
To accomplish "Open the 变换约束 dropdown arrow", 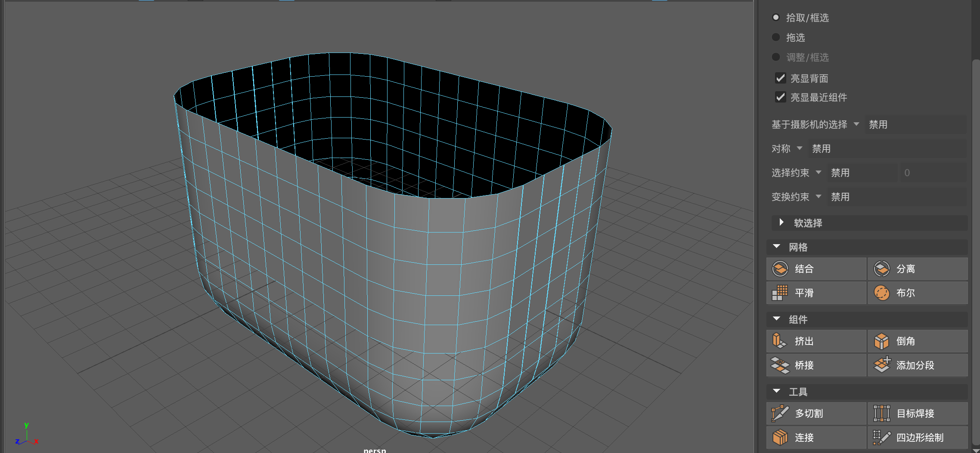I will click(819, 196).
